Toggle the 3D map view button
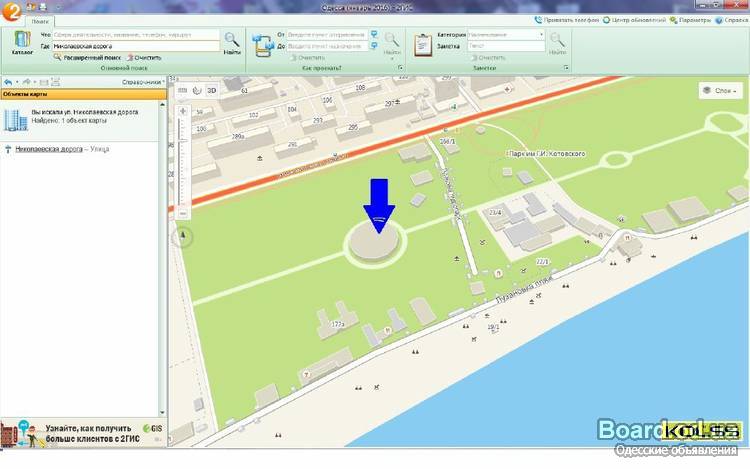 click(x=211, y=90)
